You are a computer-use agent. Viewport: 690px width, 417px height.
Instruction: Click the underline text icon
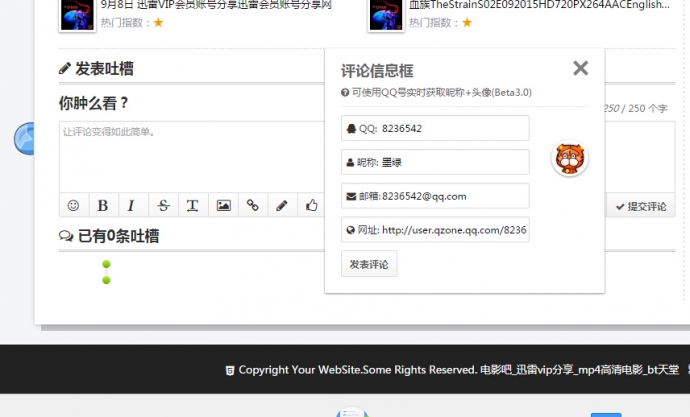[x=192, y=205]
